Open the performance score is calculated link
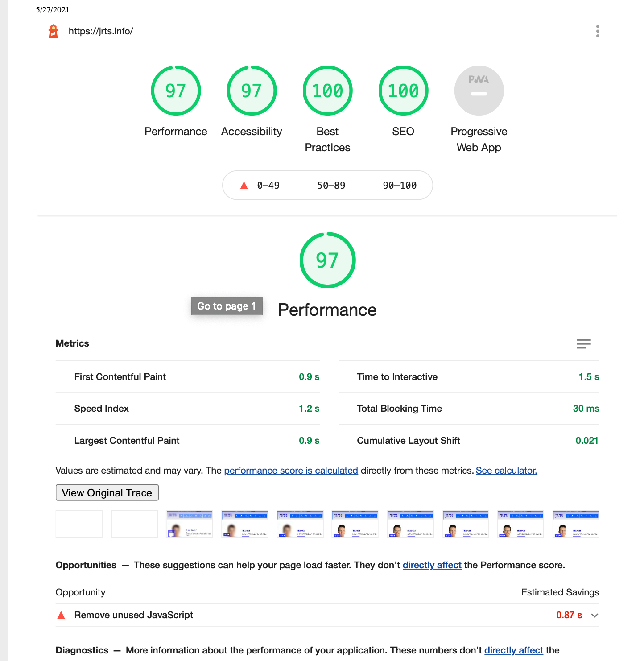The image size is (644, 661). [291, 471]
